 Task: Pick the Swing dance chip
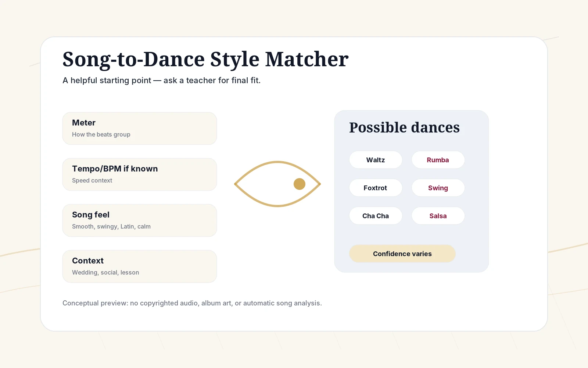438,188
